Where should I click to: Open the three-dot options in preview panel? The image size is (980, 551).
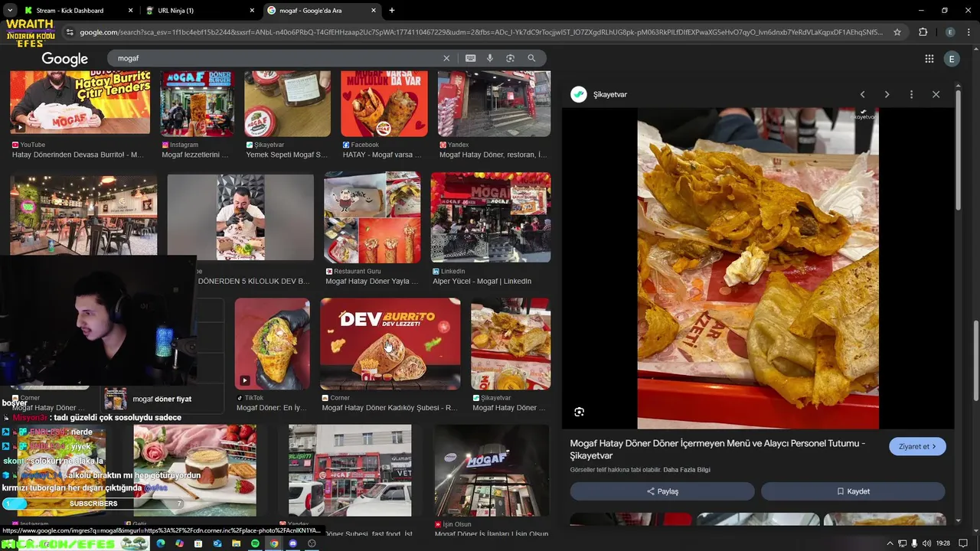click(911, 94)
